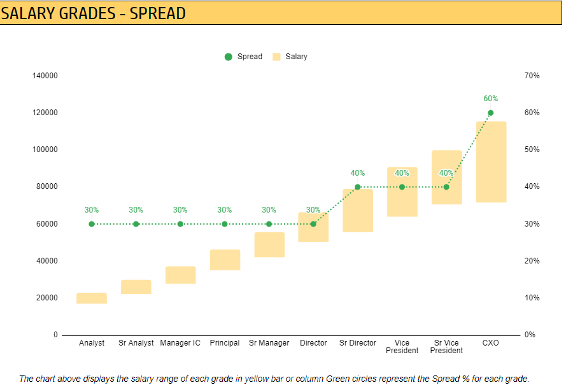Click the Vice President spread marker

[402, 187]
